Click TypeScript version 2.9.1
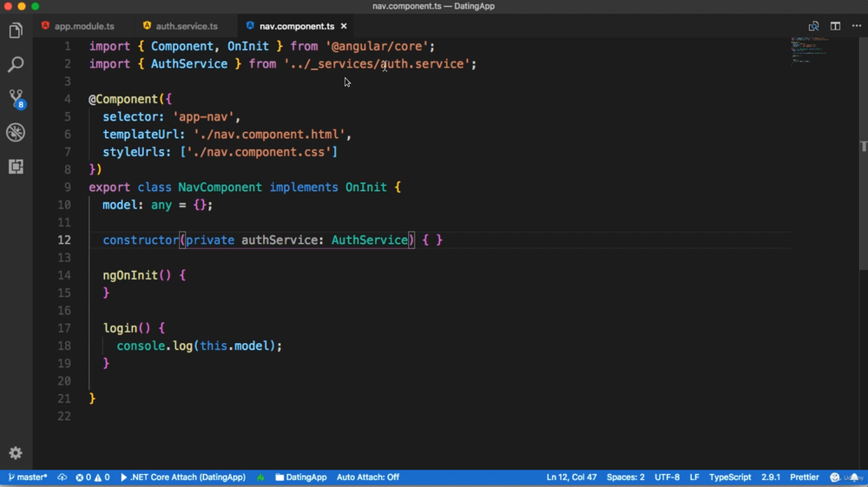The height and width of the screenshot is (487, 868). (x=771, y=477)
